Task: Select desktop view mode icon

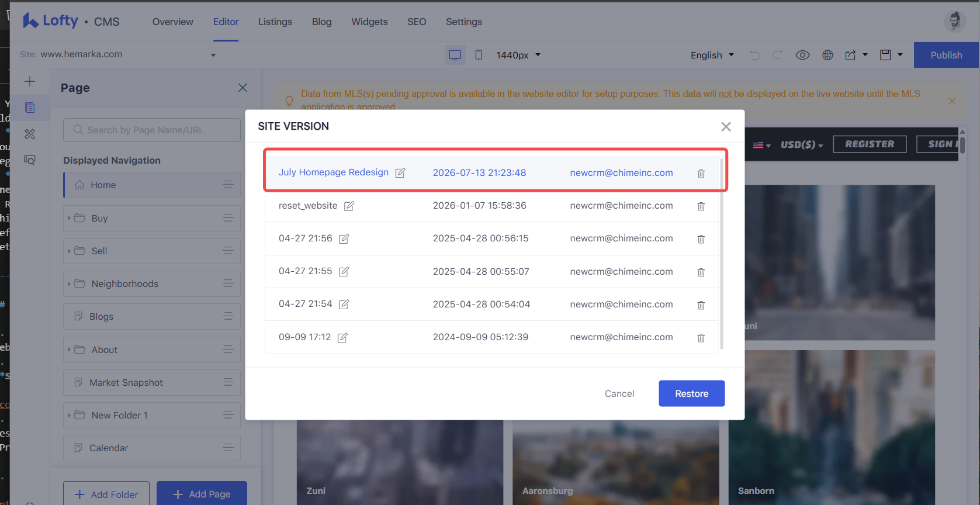Action: [455, 55]
